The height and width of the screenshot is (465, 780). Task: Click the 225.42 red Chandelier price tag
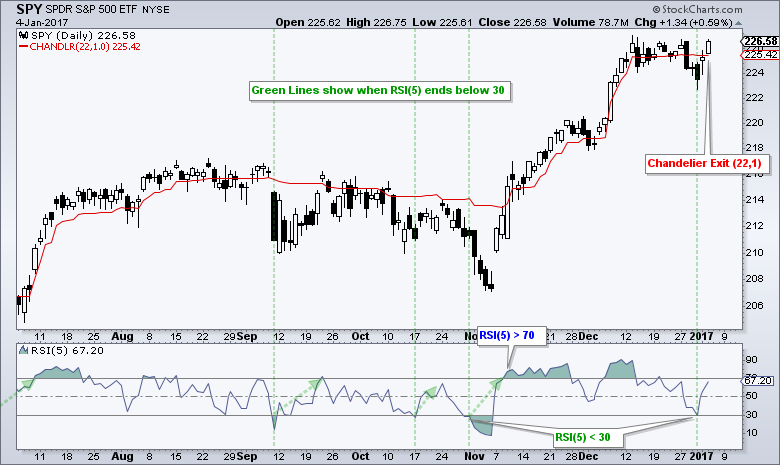pyautogui.click(x=761, y=55)
